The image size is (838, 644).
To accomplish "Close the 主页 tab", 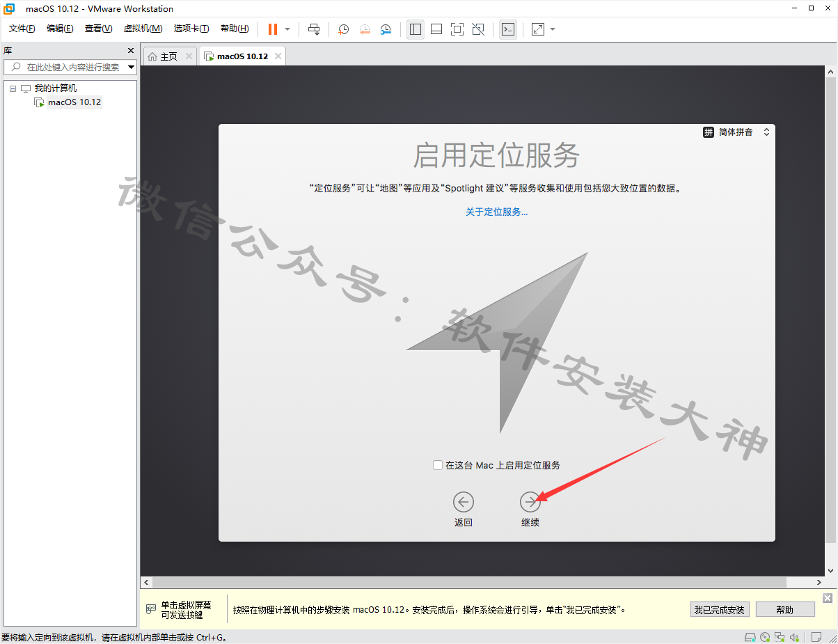I will coord(189,56).
